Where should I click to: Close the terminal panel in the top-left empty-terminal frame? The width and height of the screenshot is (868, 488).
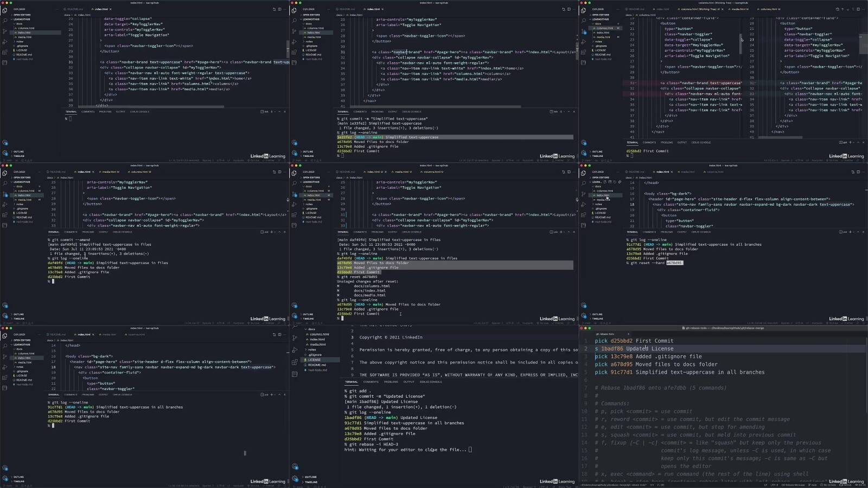coord(285,112)
